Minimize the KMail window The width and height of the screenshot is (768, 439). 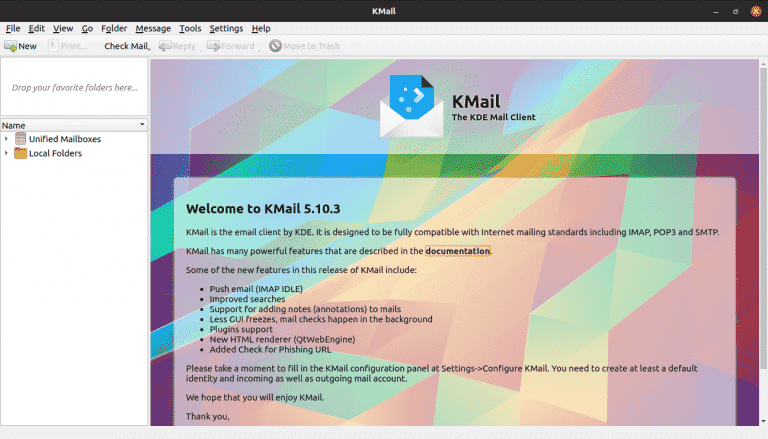[x=716, y=12]
